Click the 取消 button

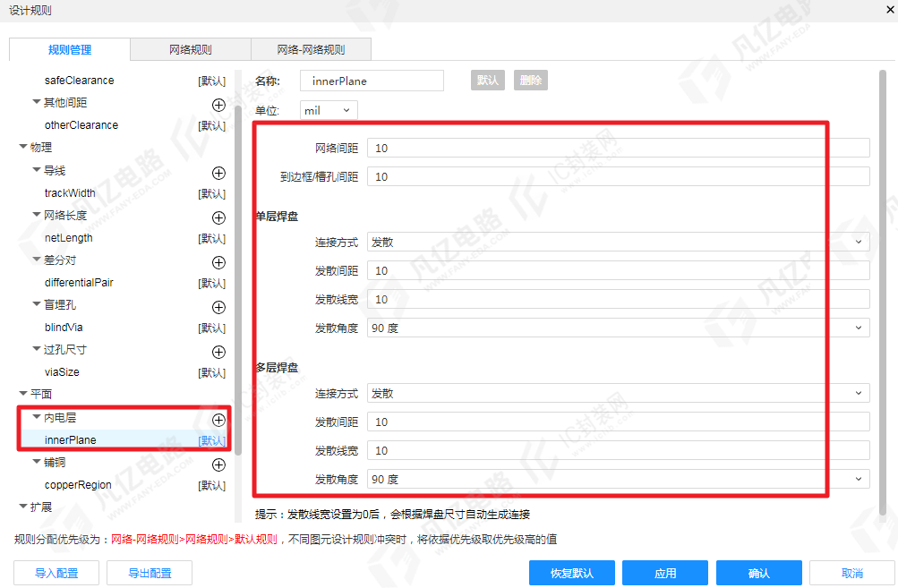[852, 573]
